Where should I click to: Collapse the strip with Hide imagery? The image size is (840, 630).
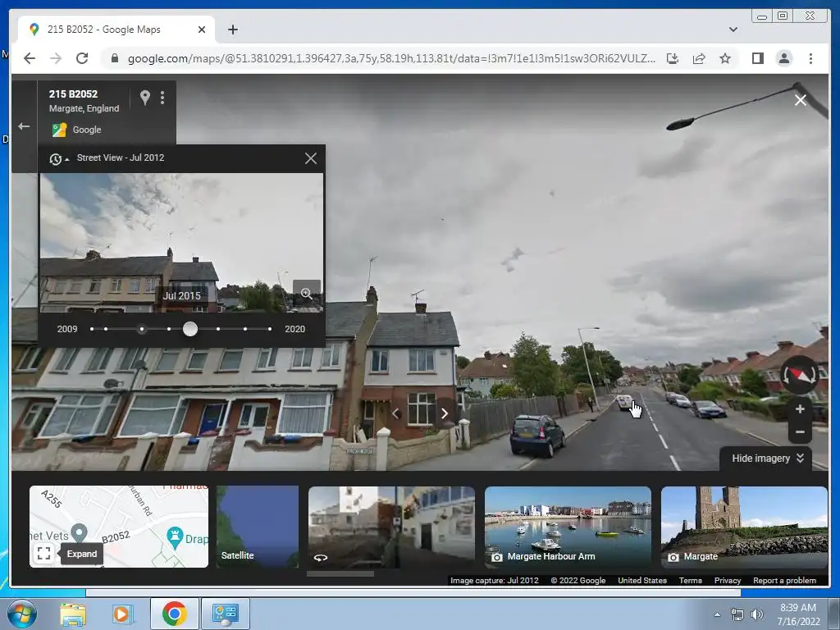click(x=767, y=459)
